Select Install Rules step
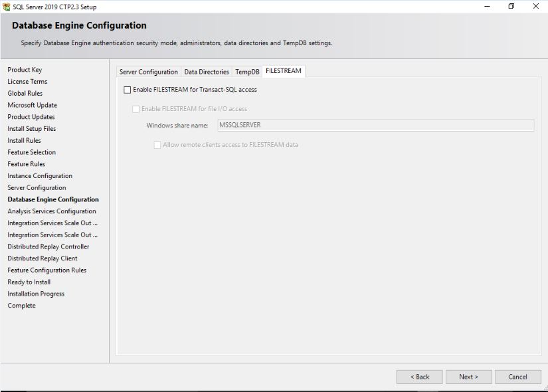This screenshot has width=548, height=392. tap(24, 141)
